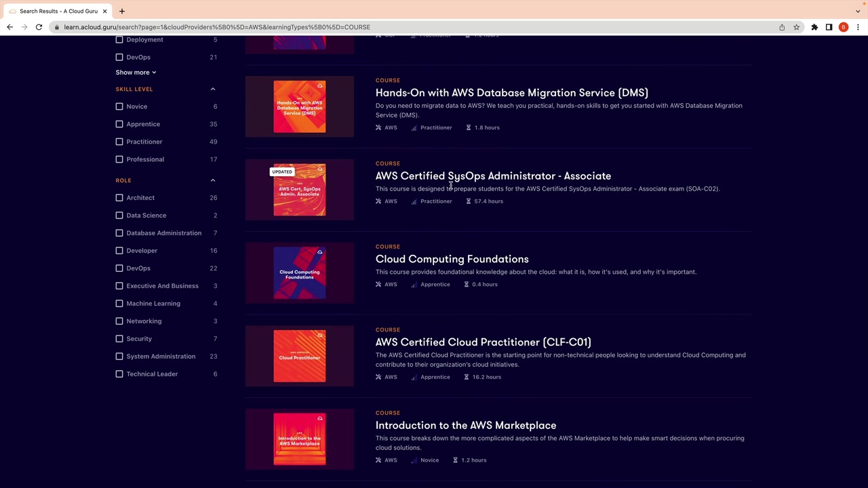This screenshot has height=488, width=868.
Task: Check the Novice skill level filter
Action: coord(119,106)
